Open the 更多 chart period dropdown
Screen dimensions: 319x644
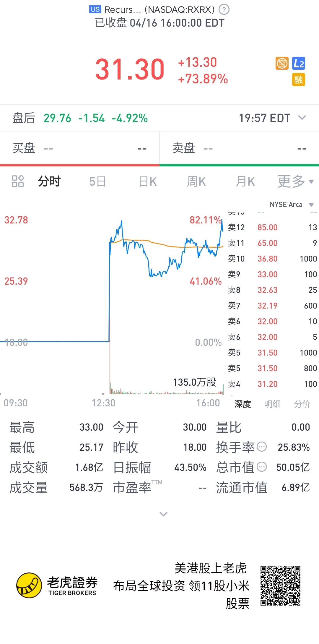(x=295, y=181)
